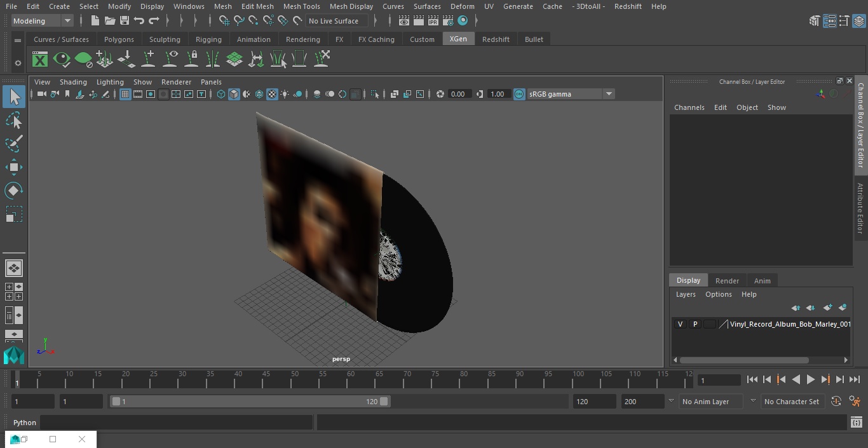Select the arrow Select tool
This screenshot has height=448, width=868.
(x=14, y=97)
